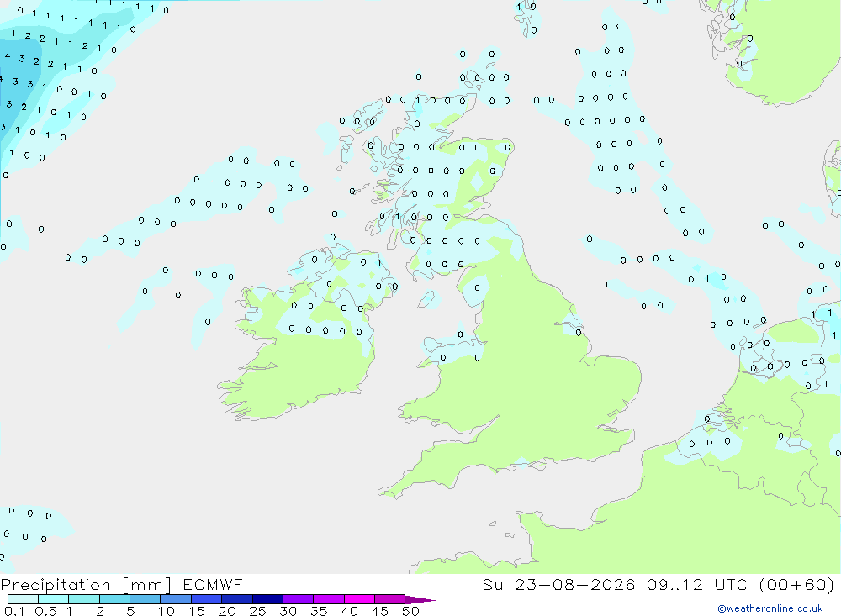Click the legend tick label 50
Screen dimensions: 841x616
point(411,611)
